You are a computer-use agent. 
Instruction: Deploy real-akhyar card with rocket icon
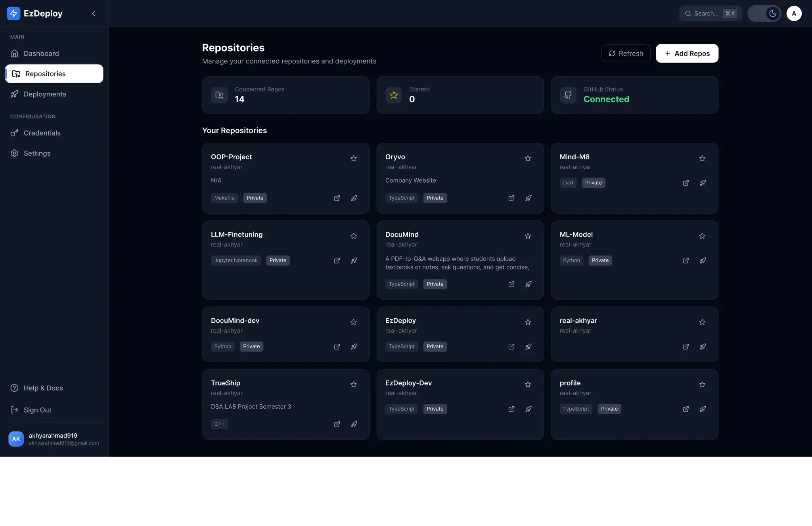pos(703,346)
